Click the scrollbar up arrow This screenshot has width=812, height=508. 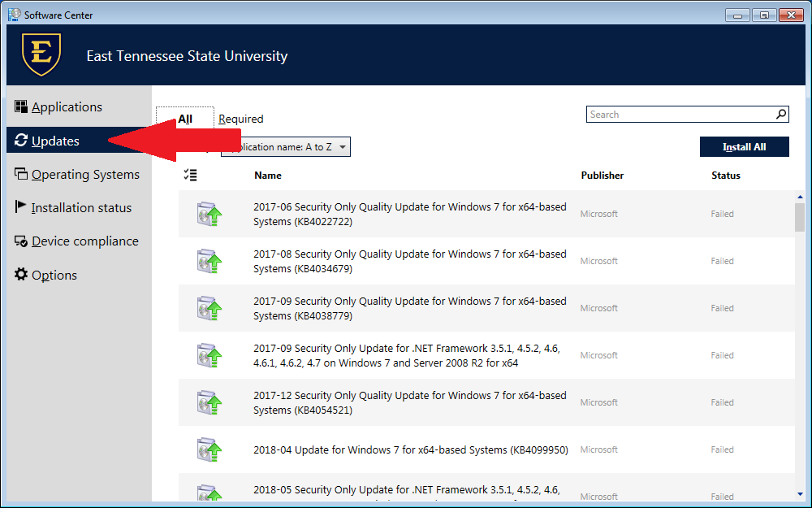800,197
